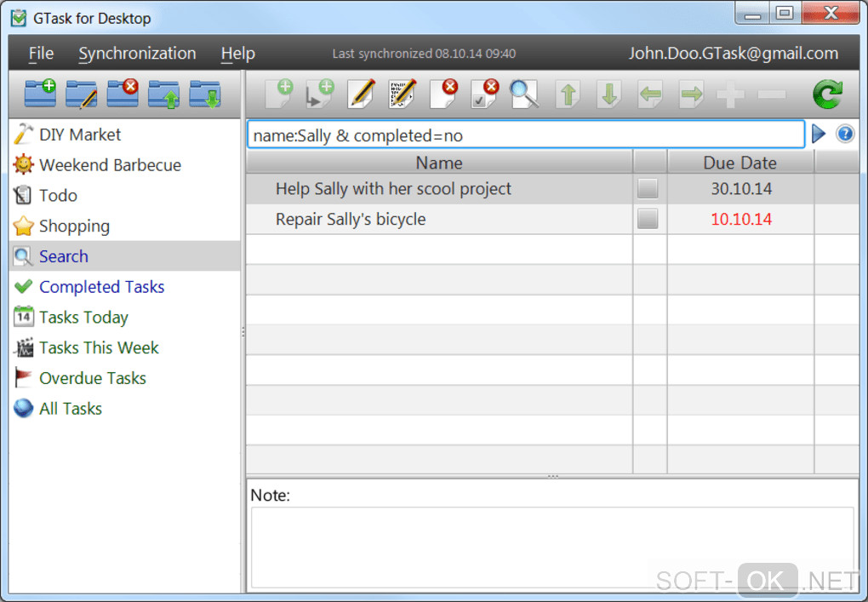Click the overdue date 10.10.14
Image resolution: width=868 pixels, height=602 pixels.
(741, 220)
